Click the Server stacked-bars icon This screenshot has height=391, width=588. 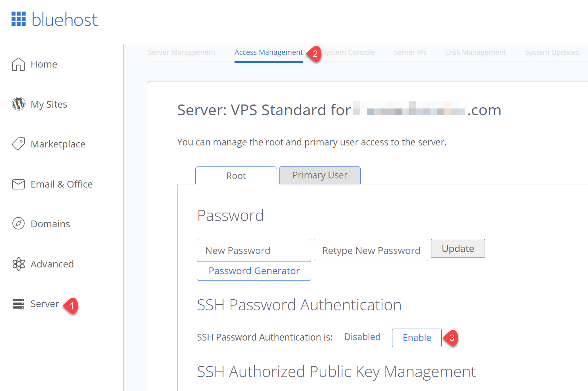click(18, 304)
